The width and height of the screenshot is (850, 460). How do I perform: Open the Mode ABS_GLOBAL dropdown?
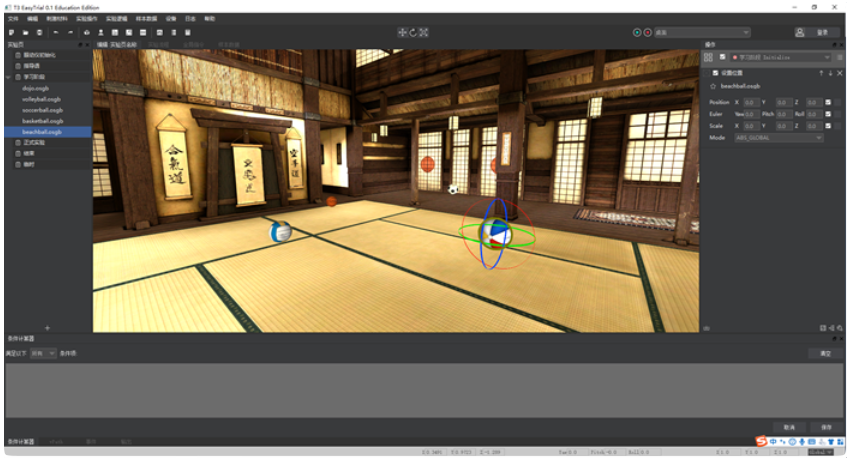778,138
